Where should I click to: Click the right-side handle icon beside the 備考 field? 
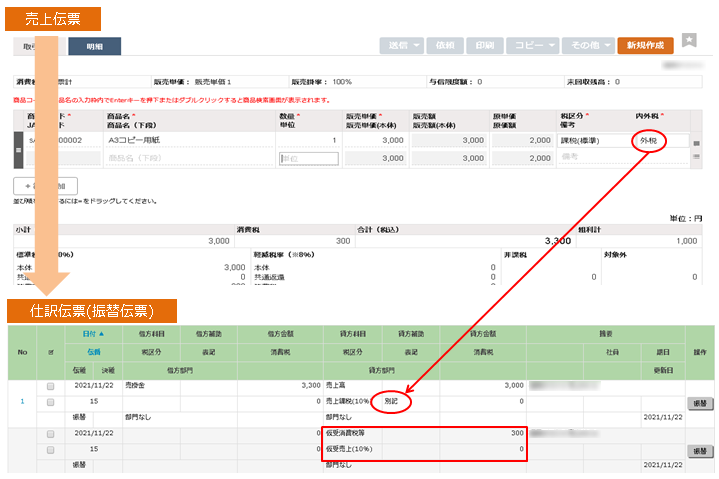(x=696, y=159)
